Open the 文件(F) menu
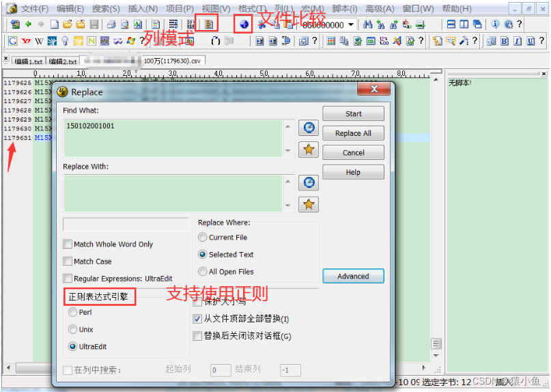Screen dimensions: 551x392 pos(35,9)
